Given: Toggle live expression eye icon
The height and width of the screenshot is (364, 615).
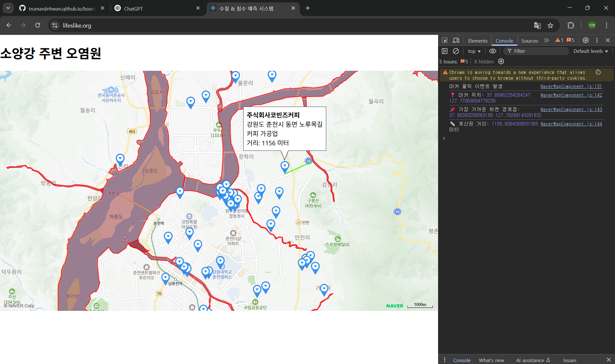Looking at the screenshot, I should tap(493, 51).
